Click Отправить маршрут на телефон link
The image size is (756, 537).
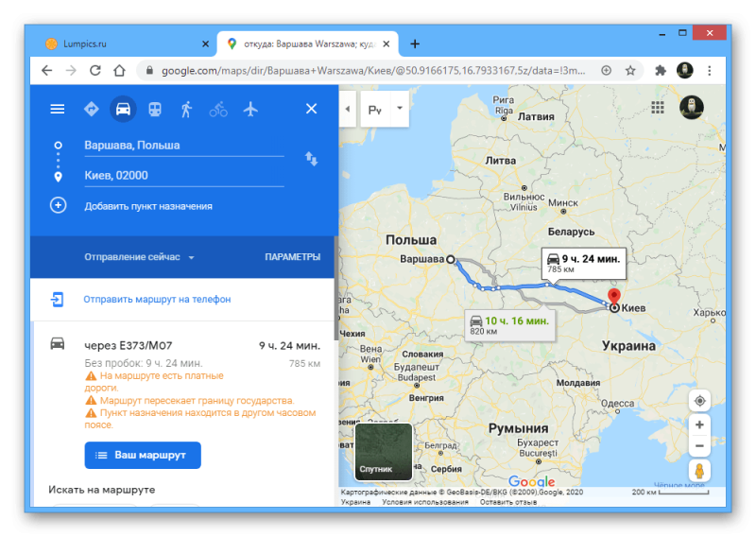[x=157, y=299]
